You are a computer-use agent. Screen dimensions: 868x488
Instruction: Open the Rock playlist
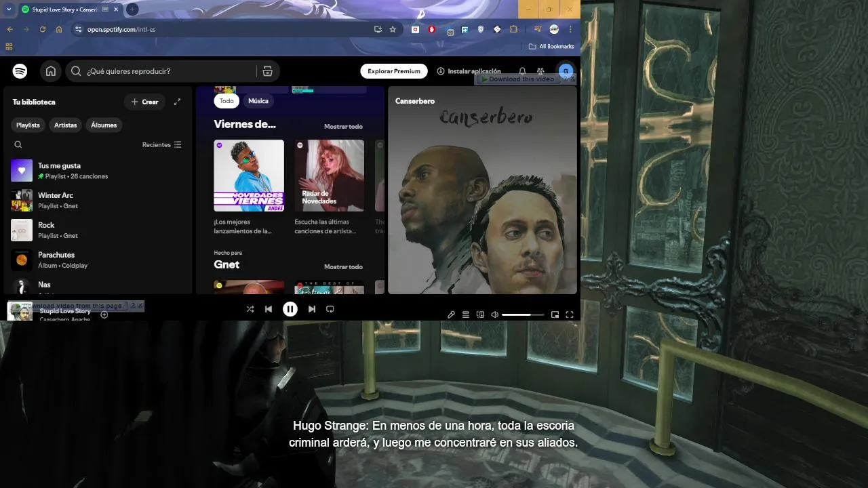coord(98,230)
